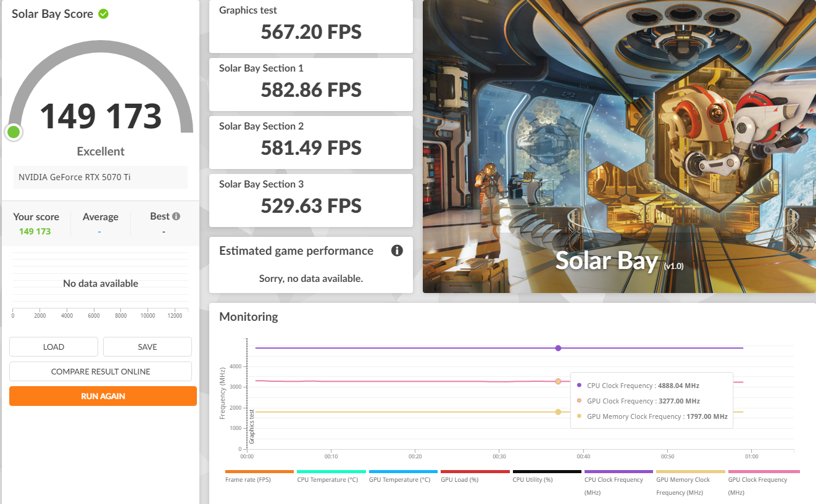Screen dimensions: 816x504
Task: Click the Solar Bay preview image
Action: coord(619,146)
